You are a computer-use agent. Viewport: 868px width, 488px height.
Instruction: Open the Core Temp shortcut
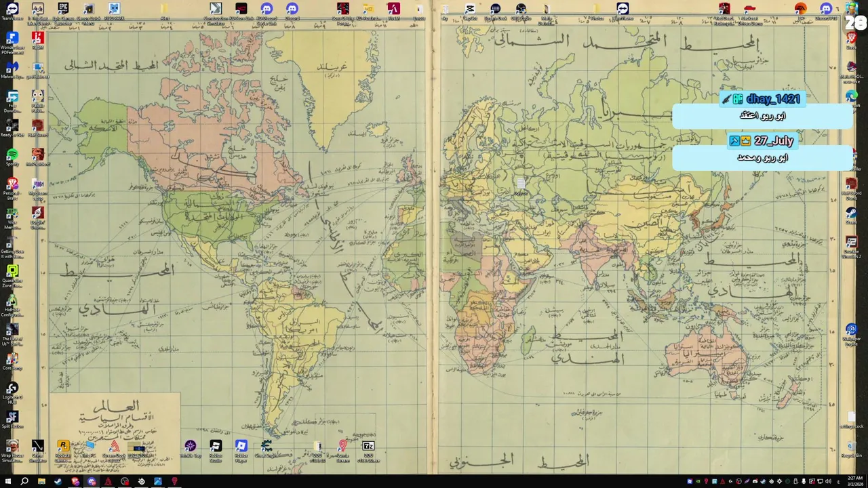point(12,360)
